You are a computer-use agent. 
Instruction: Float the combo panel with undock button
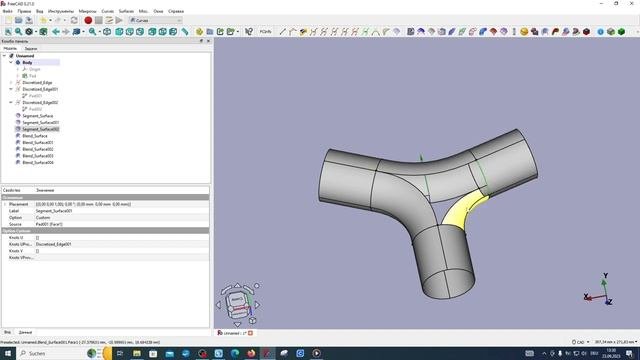(201, 41)
